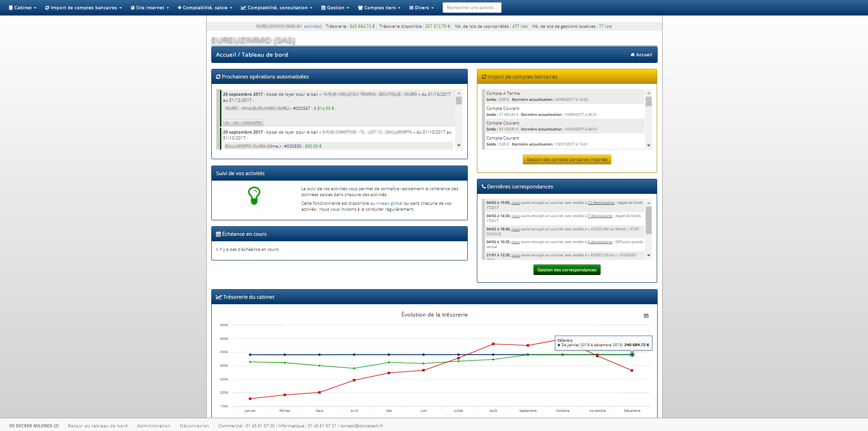
Task: Click the Comptabilité consultation chart icon
Action: click(244, 8)
